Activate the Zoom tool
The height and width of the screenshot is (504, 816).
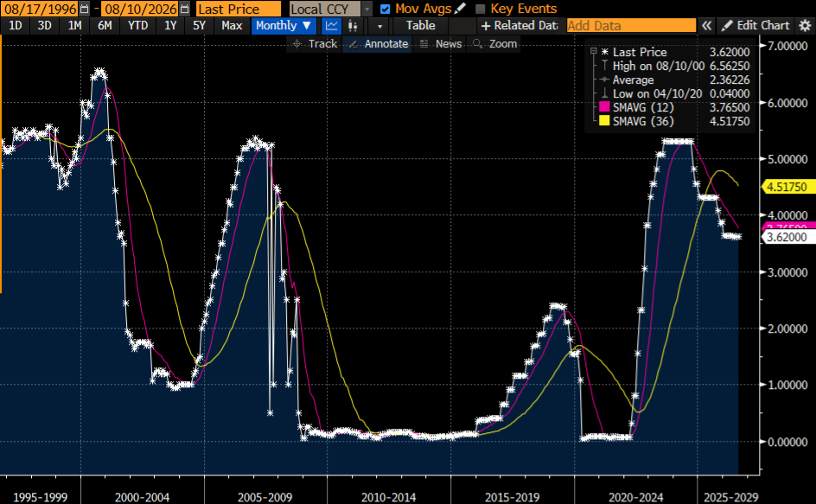pos(495,44)
